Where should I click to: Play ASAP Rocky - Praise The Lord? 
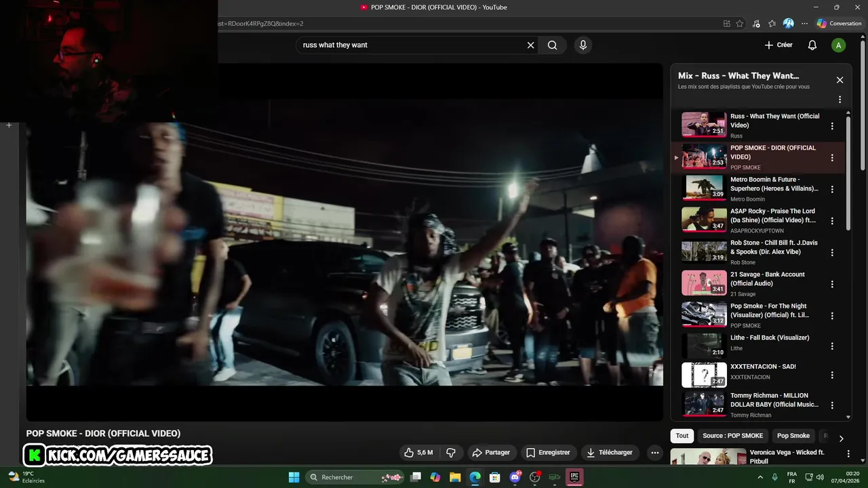703,220
